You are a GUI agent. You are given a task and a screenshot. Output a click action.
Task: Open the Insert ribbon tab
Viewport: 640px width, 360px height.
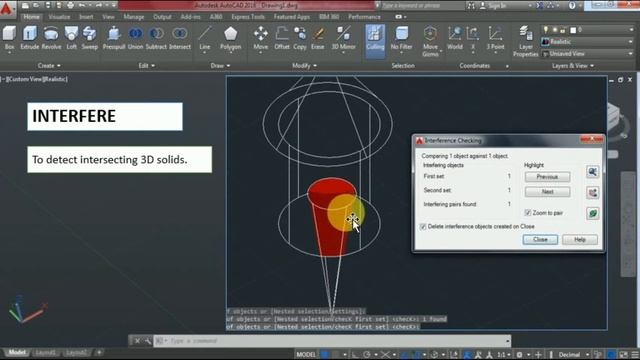tap(86, 17)
